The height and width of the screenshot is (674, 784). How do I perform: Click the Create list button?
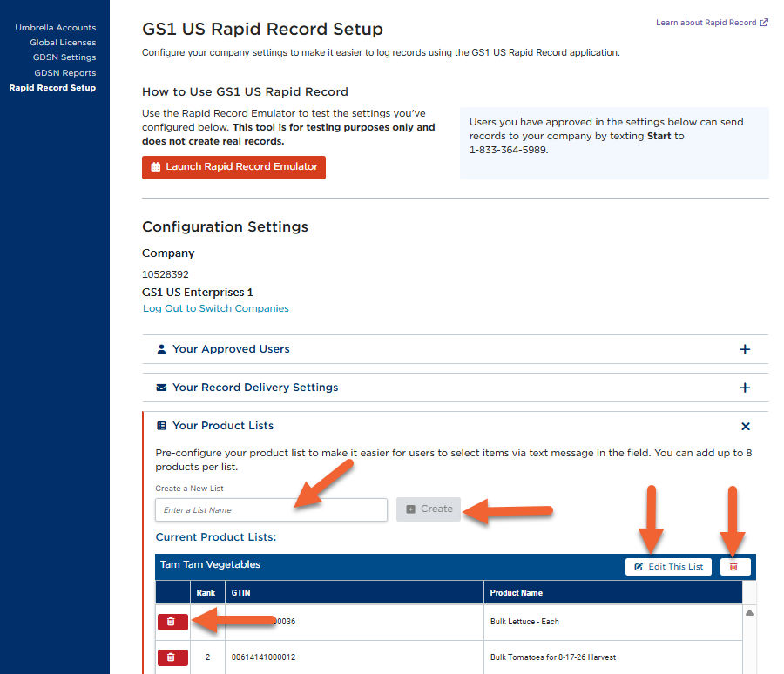click(x=429, y=509)
